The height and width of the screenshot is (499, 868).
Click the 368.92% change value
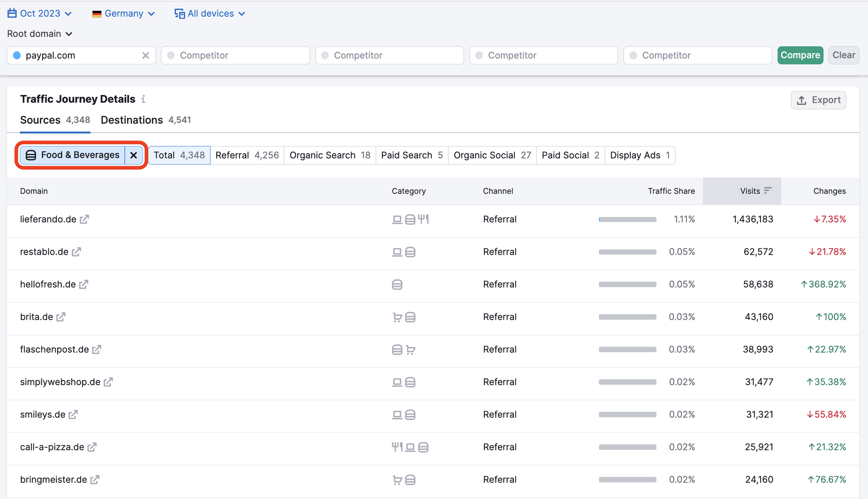(x=823, y=284)
